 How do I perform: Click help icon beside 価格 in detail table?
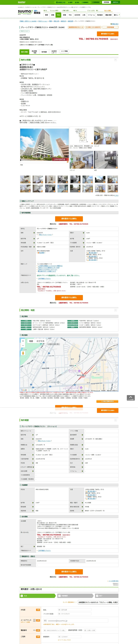(34, 233)
